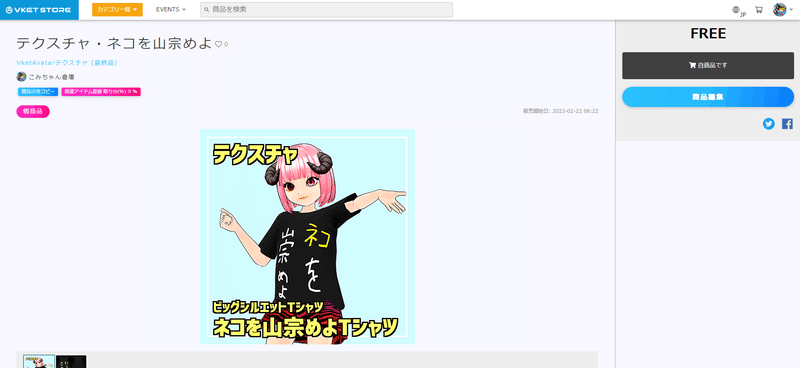Click magnifier icon in search box
The image size is (800, 368).
pyautogui.click(x=207, y=10)
